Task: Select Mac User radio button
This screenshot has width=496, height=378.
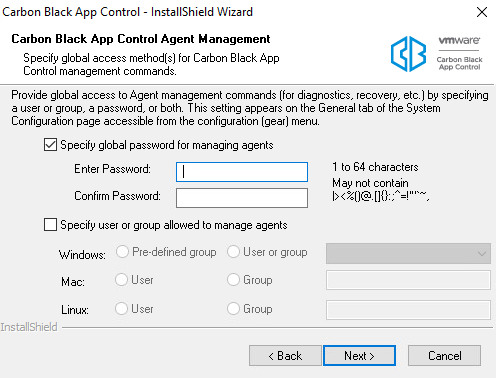Action: click(x=121, y=280)
